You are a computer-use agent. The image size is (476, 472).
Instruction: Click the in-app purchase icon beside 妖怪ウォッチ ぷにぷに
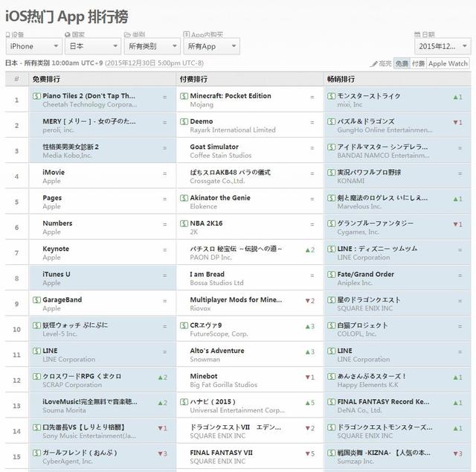tap(36, 325)
